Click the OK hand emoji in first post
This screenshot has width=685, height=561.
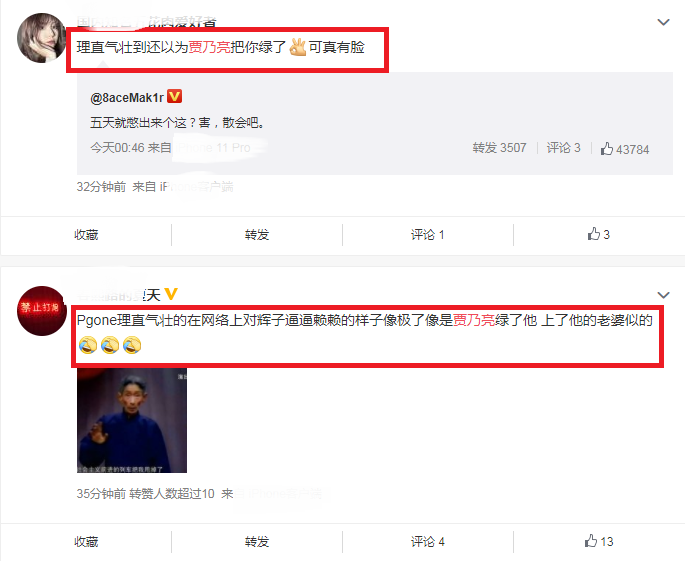point(298,47)
